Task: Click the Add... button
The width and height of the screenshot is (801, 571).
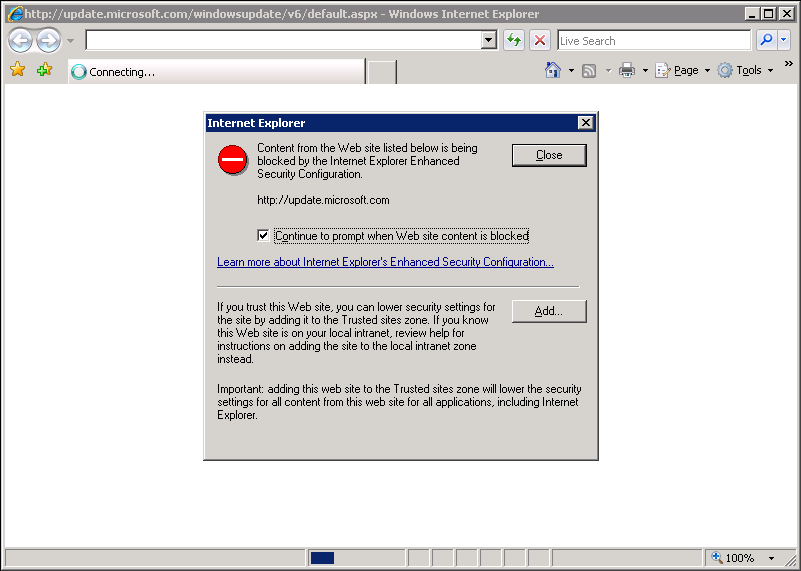Action: (549, 311)
